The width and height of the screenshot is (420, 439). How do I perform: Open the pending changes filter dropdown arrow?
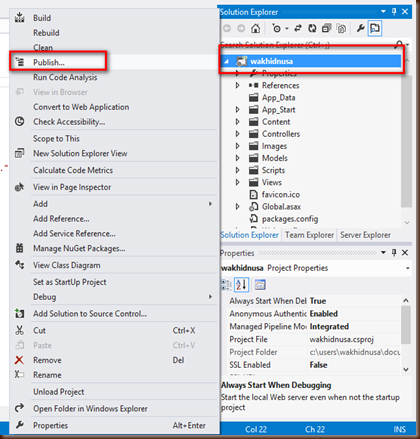click(x=287, y=29)
